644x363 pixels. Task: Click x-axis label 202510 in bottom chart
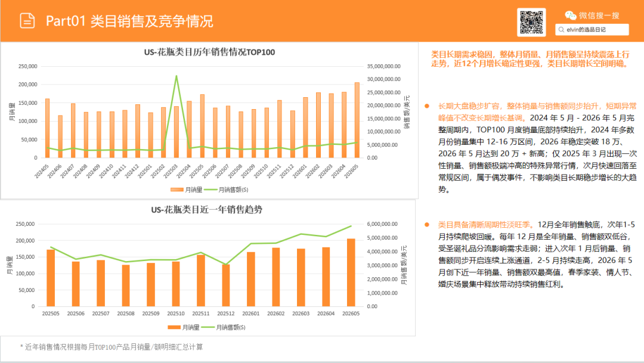coord(176,314)
